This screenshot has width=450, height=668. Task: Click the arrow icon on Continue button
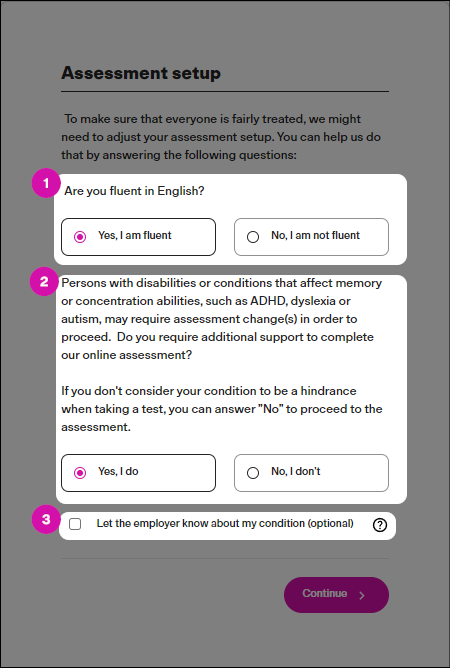[x=362, y=595]
